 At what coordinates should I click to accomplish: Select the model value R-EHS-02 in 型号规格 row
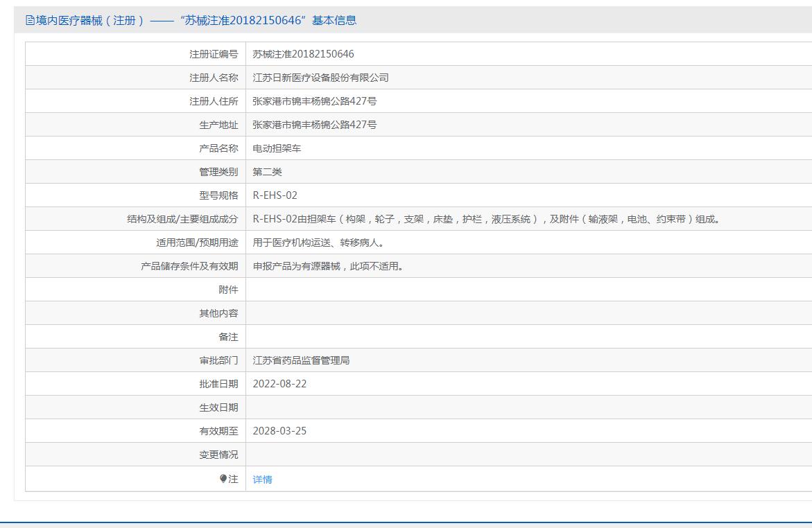click(275, 195)
